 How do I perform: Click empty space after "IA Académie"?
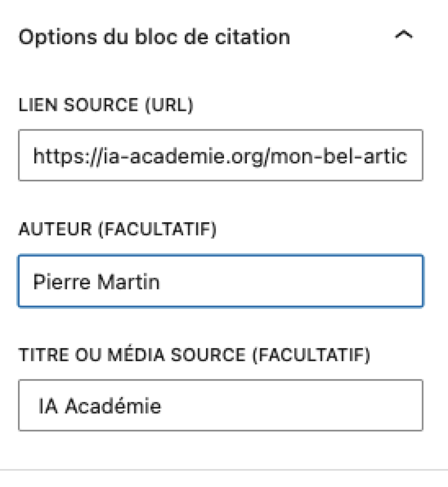coord(291,406)
